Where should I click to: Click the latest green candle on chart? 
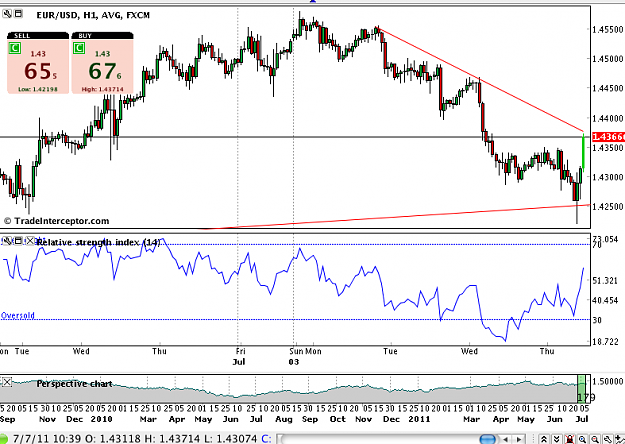(583, 152)
